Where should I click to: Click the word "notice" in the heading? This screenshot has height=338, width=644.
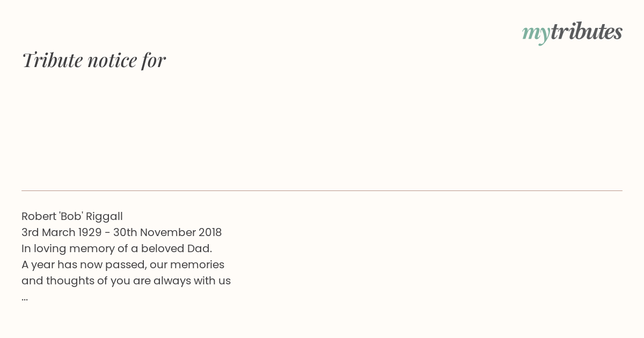[x=112, y=61]
